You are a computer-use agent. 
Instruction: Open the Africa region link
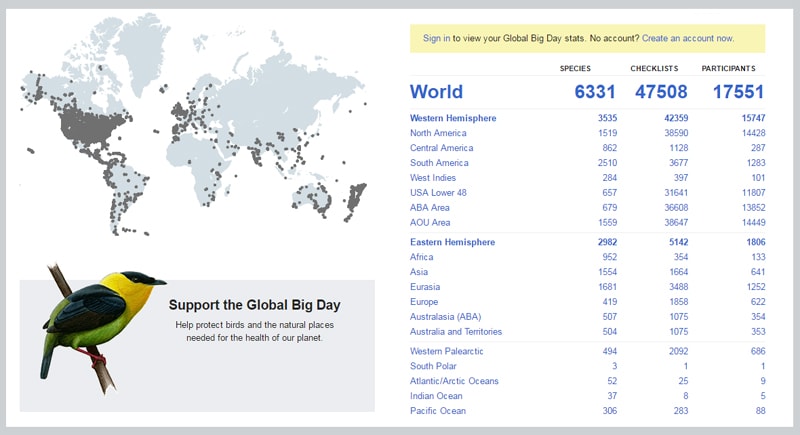[422, 257]
